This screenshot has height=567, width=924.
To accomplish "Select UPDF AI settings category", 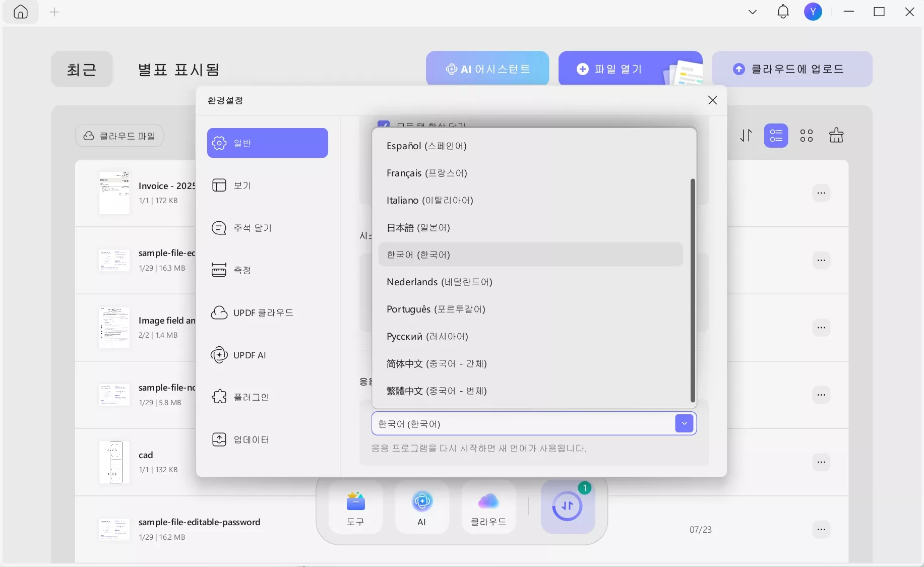I will [x=268, y=355].
